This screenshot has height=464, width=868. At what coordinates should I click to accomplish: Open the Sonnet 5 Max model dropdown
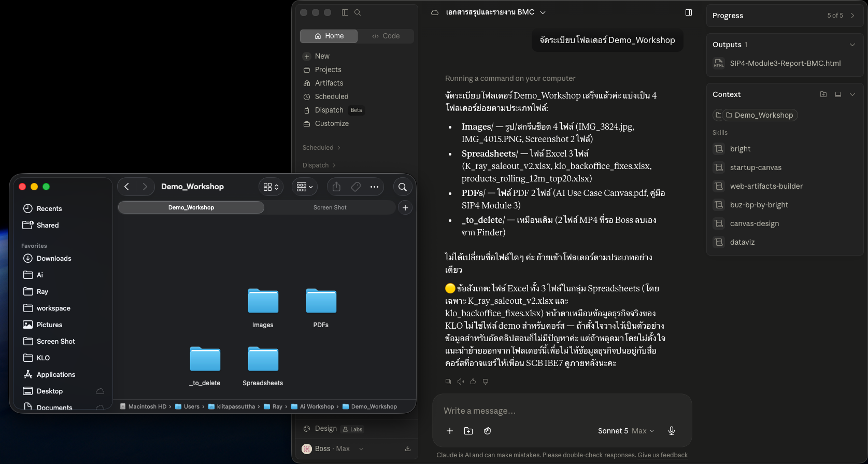click(626, 431)
